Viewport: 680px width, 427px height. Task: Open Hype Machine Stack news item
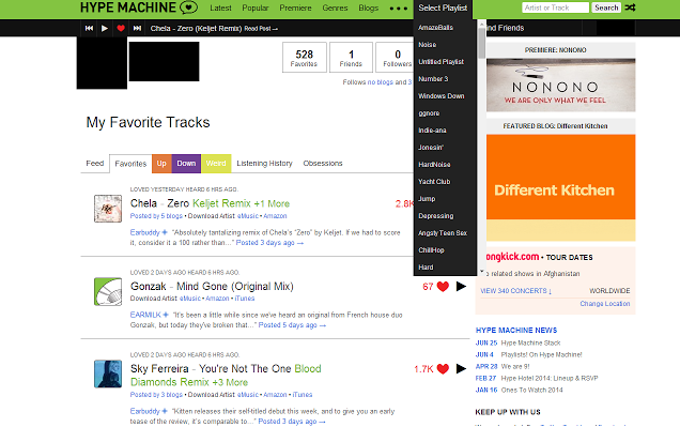530,343
